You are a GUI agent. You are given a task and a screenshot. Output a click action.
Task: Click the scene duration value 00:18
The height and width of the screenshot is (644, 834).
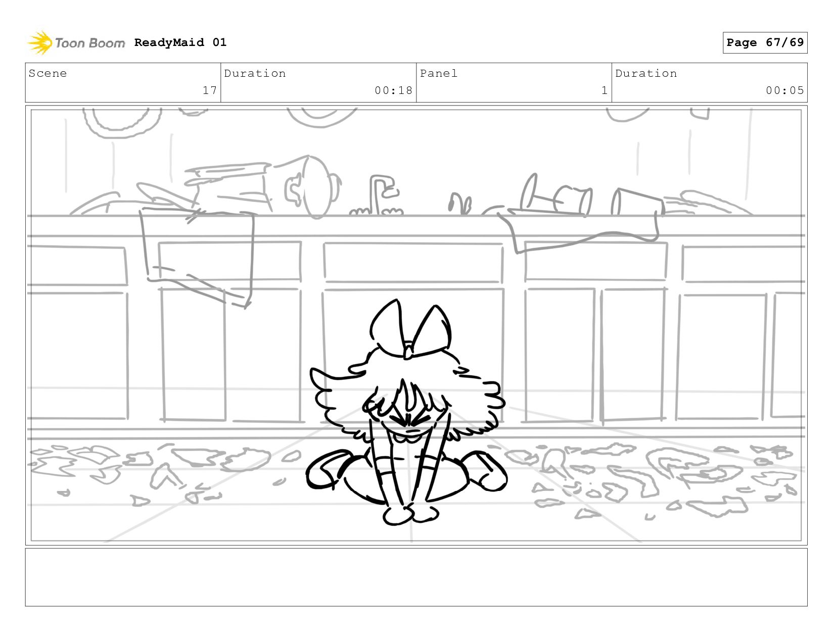(x=393, y=90)
